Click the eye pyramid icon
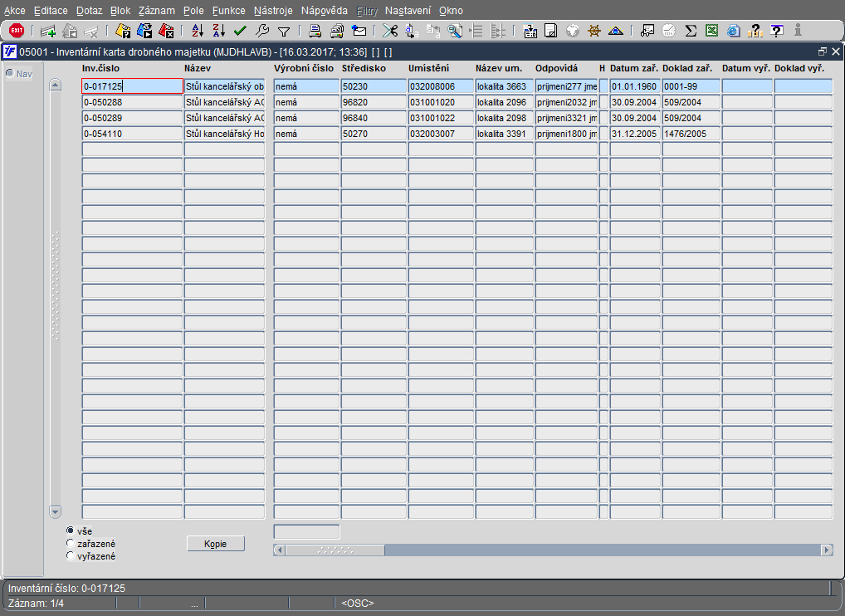Screen dimensions: 845x616 [x=615, y=31]
